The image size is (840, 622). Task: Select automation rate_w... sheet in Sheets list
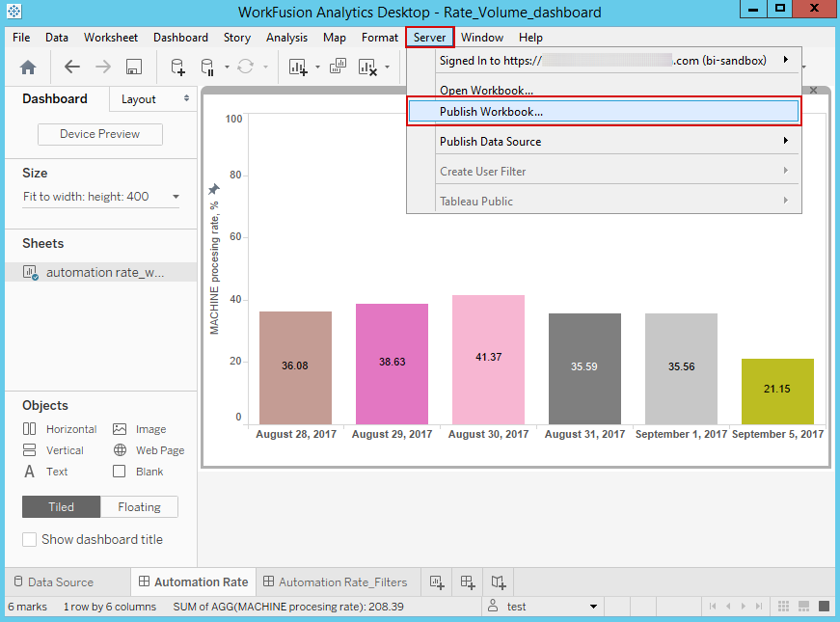tap(100, 272)
